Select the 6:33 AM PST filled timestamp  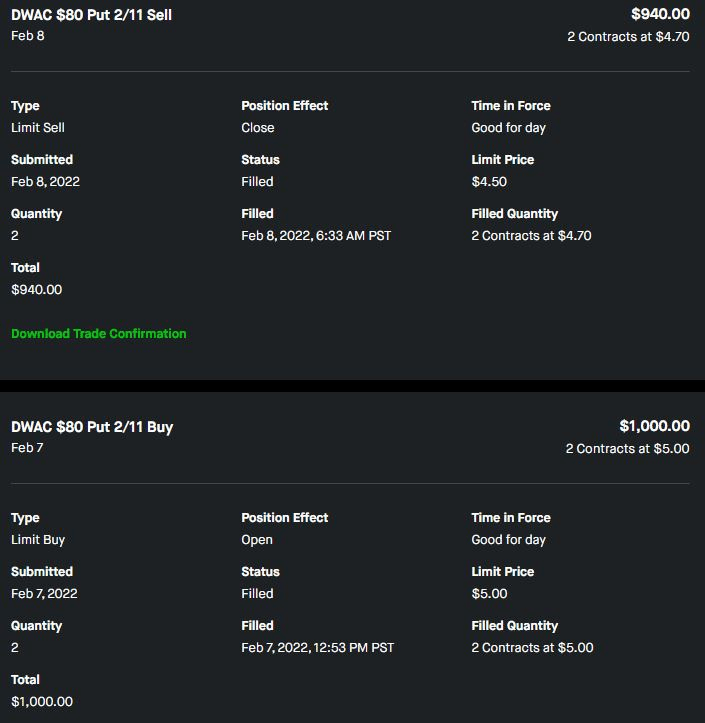316,236
